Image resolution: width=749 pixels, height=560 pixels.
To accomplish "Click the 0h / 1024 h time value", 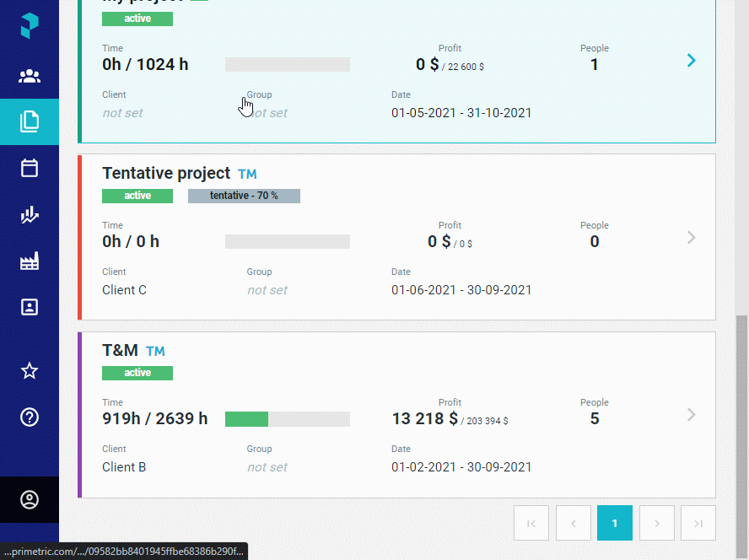I will [x=145, y=64].
